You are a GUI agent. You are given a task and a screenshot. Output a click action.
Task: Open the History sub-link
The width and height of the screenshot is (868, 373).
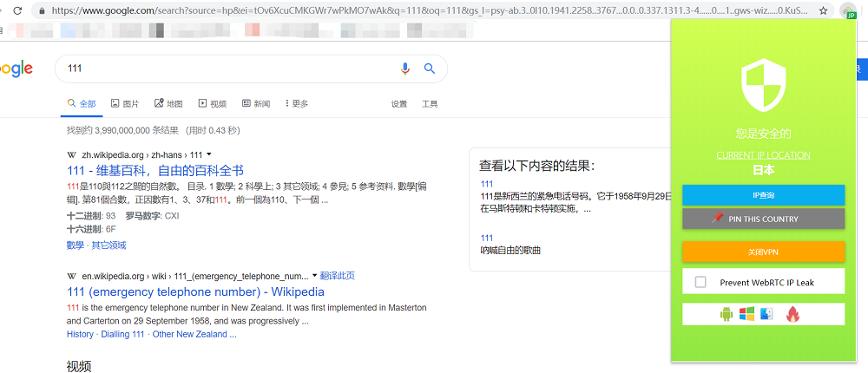coord(80,334)
